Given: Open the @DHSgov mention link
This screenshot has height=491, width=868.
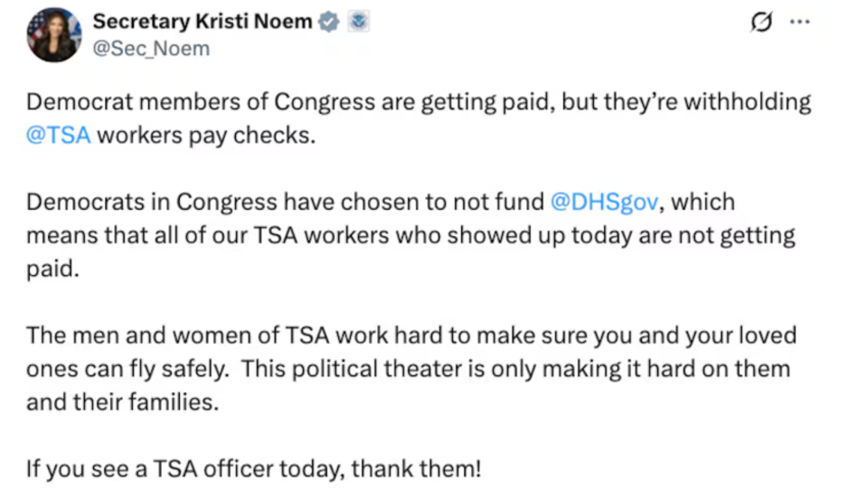Looking at the screenshot, I should (604, 201).
